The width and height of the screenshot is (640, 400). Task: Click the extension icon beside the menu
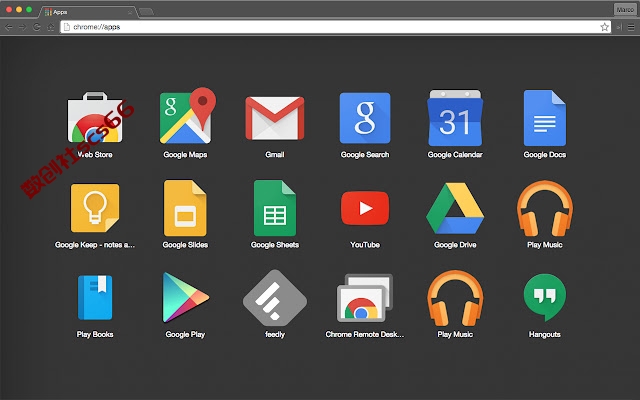619,27
